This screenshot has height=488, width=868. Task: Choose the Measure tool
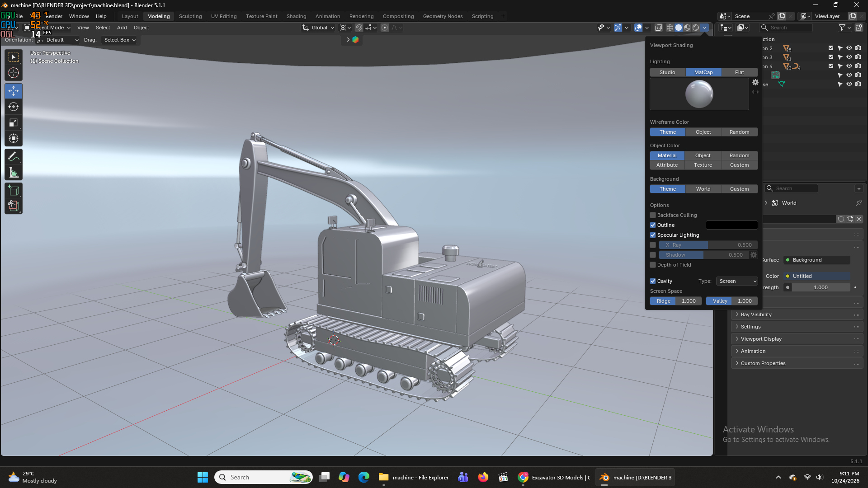(x=14, y=172)
